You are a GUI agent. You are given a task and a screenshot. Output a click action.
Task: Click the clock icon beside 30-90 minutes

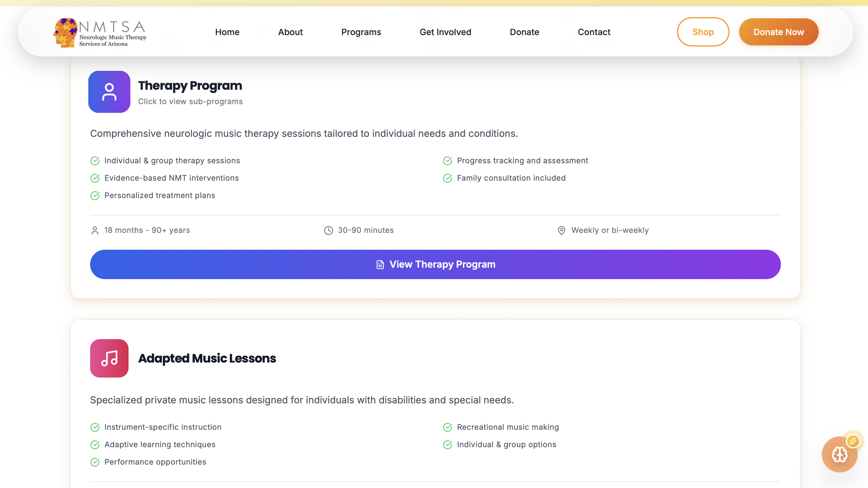328,230
